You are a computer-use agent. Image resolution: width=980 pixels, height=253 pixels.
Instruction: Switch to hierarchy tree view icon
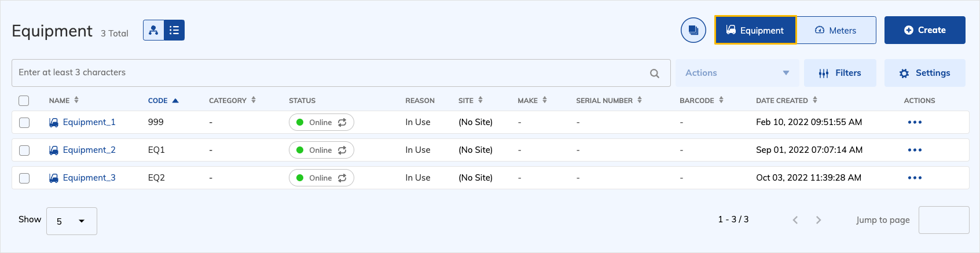(153, 30)
